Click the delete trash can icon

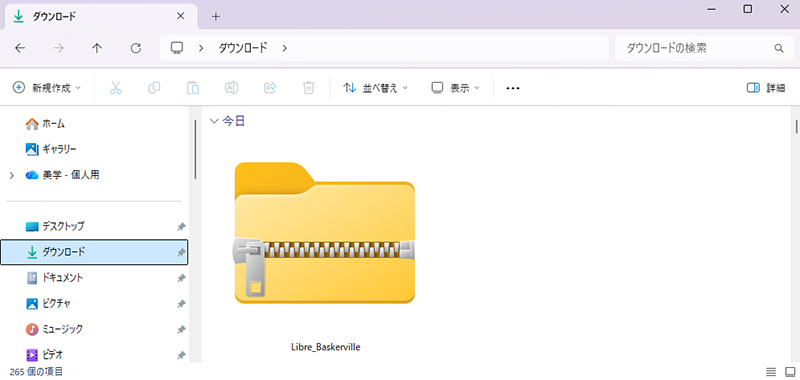(x=309, y=88)
